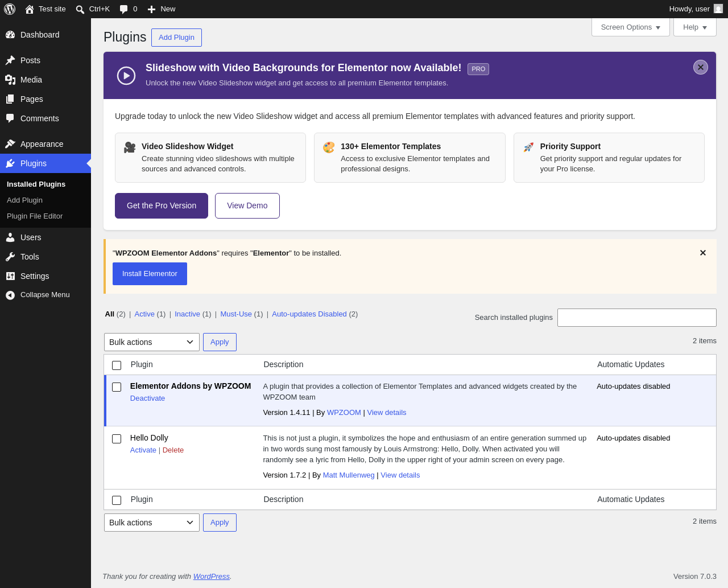Click the Dashboard gauge icon
728x588 pixels.
(10, 35)
